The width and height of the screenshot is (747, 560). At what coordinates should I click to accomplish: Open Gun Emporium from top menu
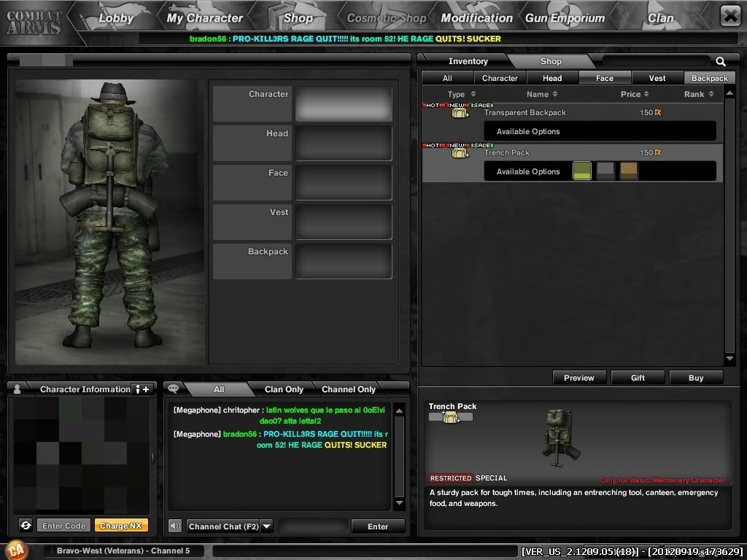[565, 18]
